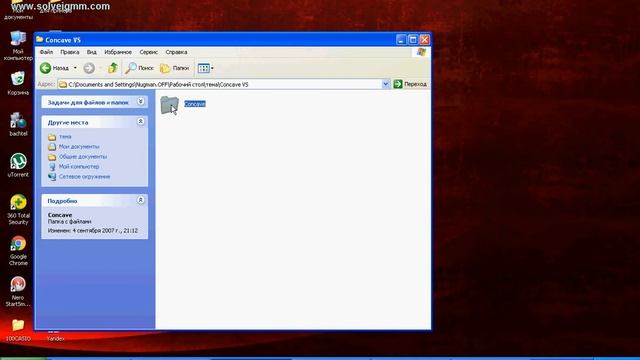Select the 360 Total Security icon

[x=18, y=210]
